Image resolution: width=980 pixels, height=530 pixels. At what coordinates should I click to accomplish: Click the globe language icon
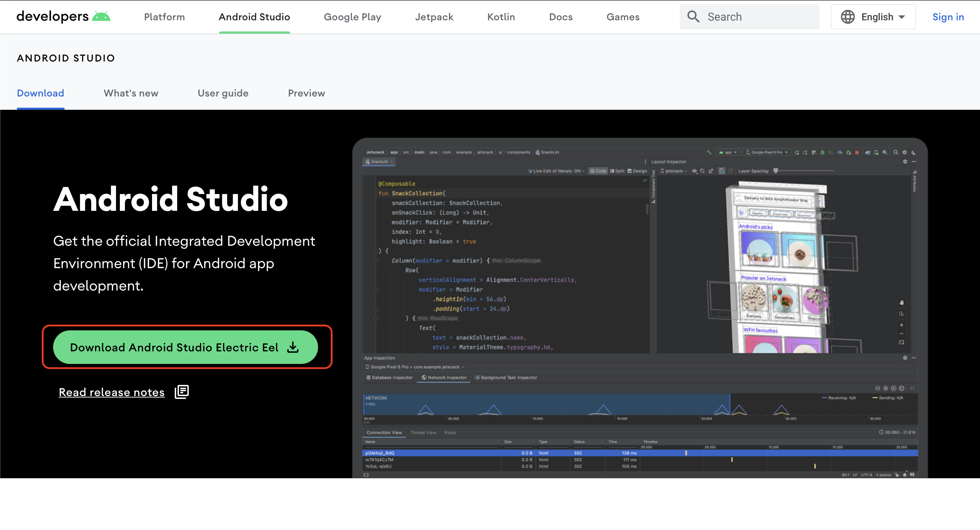point(847,17)
